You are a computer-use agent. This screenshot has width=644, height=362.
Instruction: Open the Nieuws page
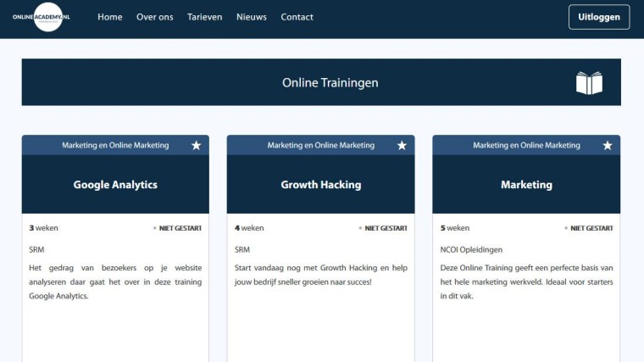[252, 17]
